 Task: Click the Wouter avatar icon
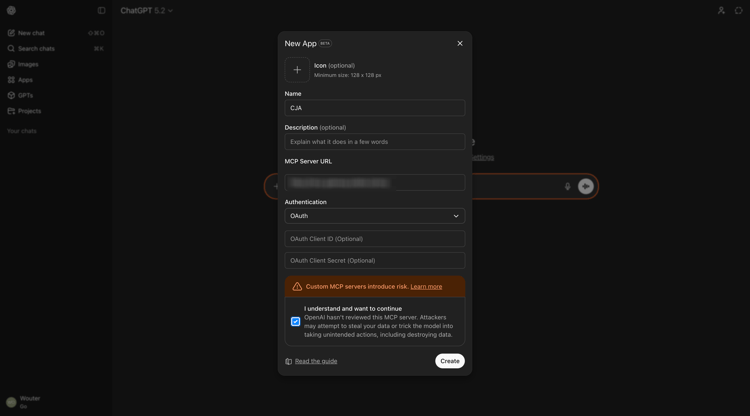click(x=11, y=402)
